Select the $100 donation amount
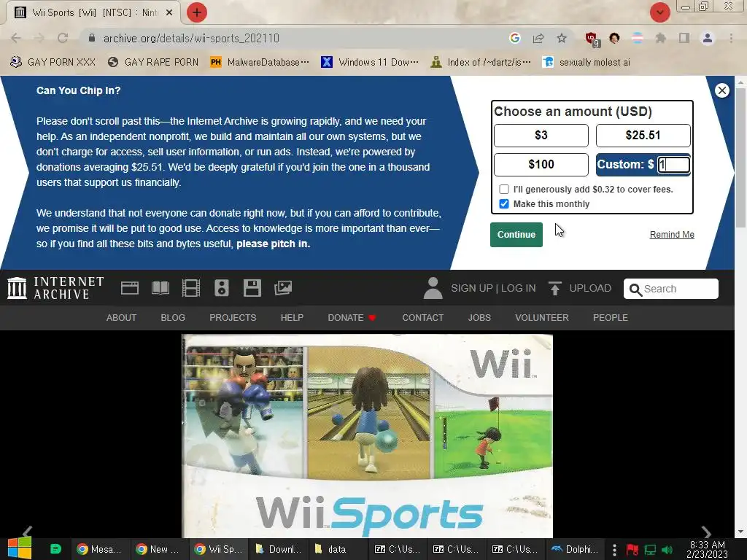The width and height of the screenshot is (747, 560). click(x=541, y=164)
